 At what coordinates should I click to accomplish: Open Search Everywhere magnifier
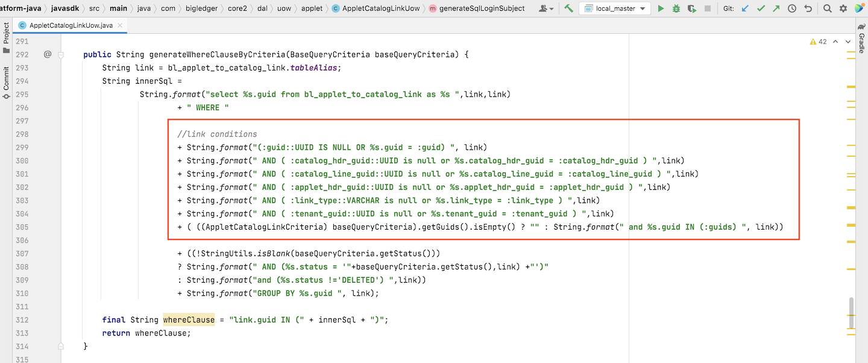(x=828, y=8)
